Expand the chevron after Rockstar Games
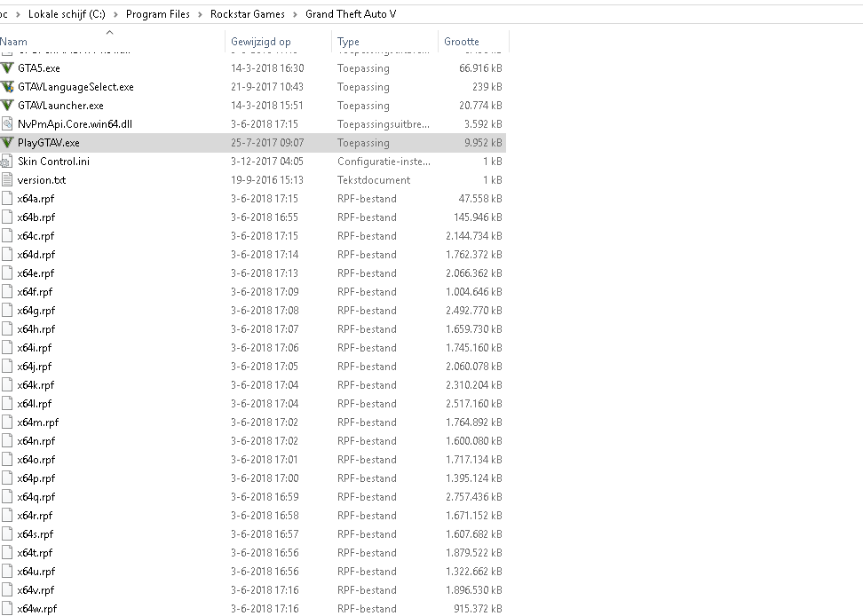This screenshot has width=863, height=616. click(x=295, y=14)
